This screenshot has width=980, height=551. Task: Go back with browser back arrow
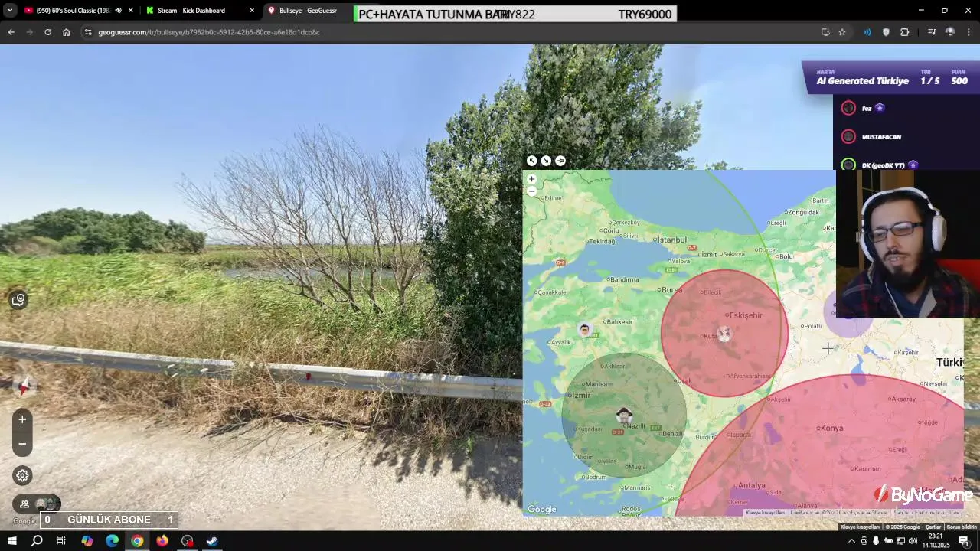(x=11, y=32)
